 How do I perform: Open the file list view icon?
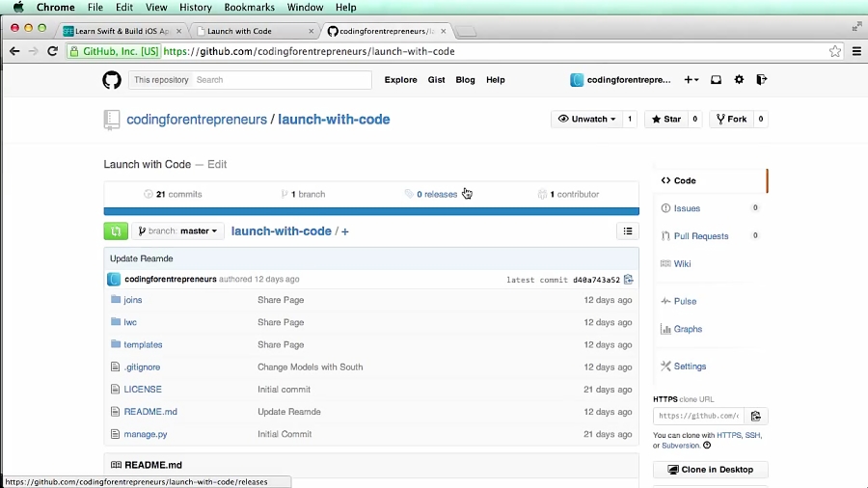628,231
